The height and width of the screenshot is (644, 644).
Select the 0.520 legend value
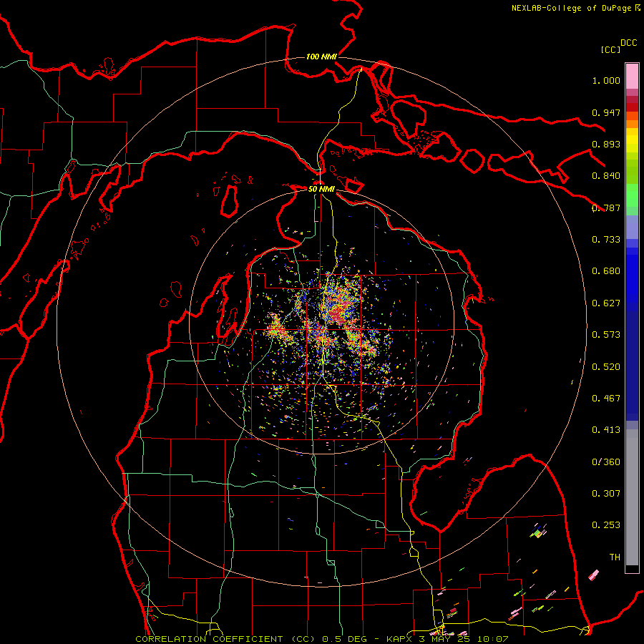click(606, 367)
